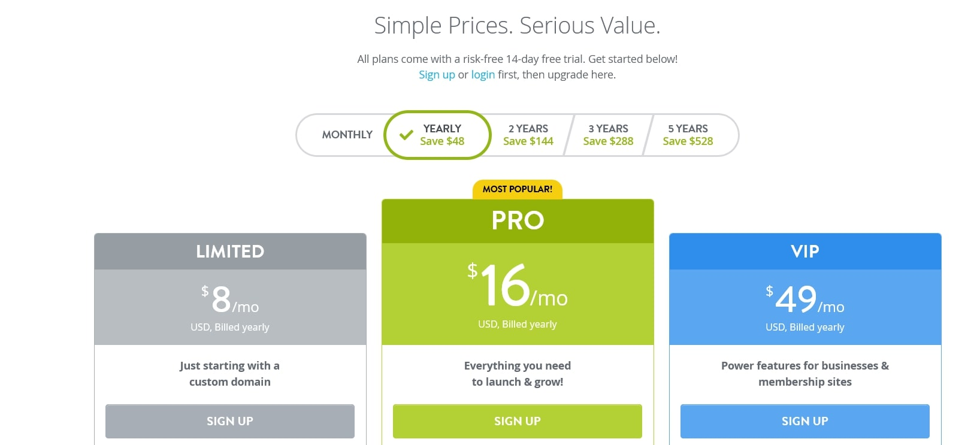Click the $8/mo Limited price
This screenshot has height=445, width=980.
click(x=230, y=300)
